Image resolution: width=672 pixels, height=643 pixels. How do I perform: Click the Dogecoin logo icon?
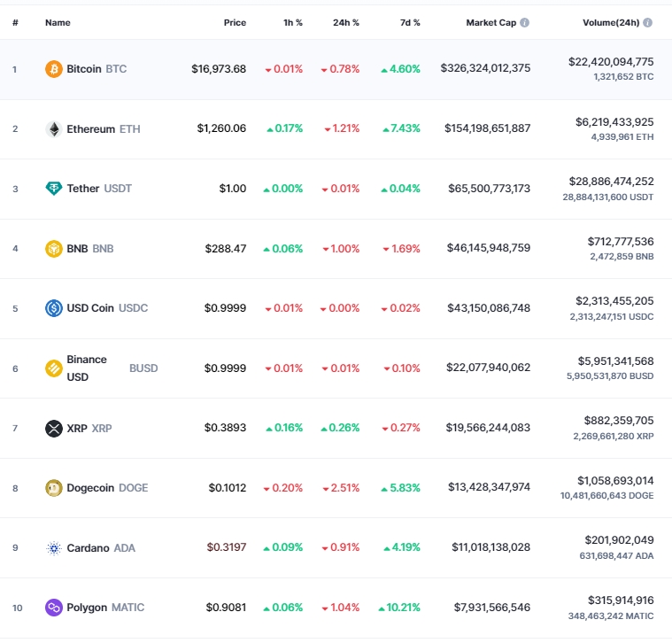(54, 488)
